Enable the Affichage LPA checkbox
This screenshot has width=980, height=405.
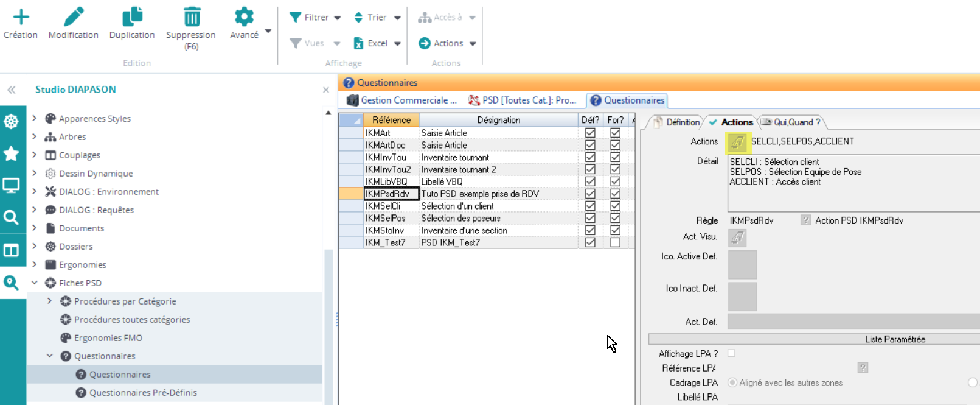tap(731, 353)
